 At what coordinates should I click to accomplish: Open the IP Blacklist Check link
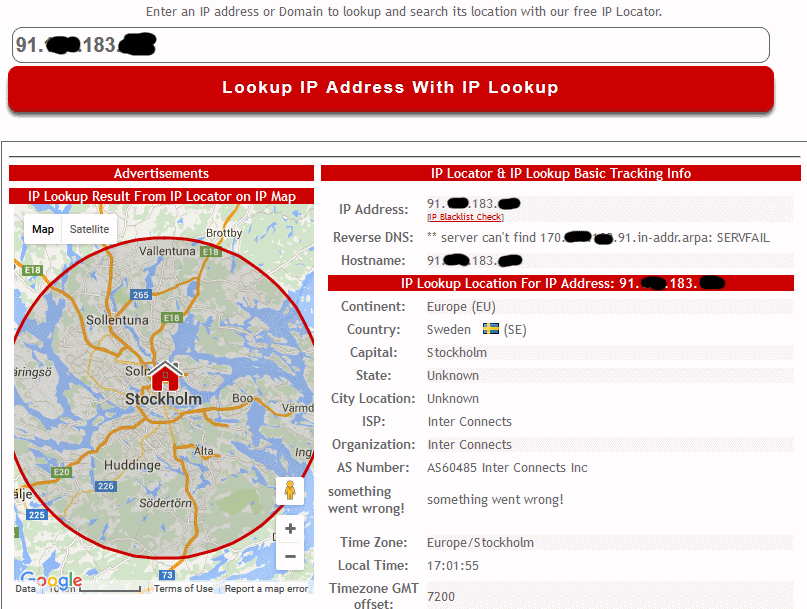[x=466, y=217]
